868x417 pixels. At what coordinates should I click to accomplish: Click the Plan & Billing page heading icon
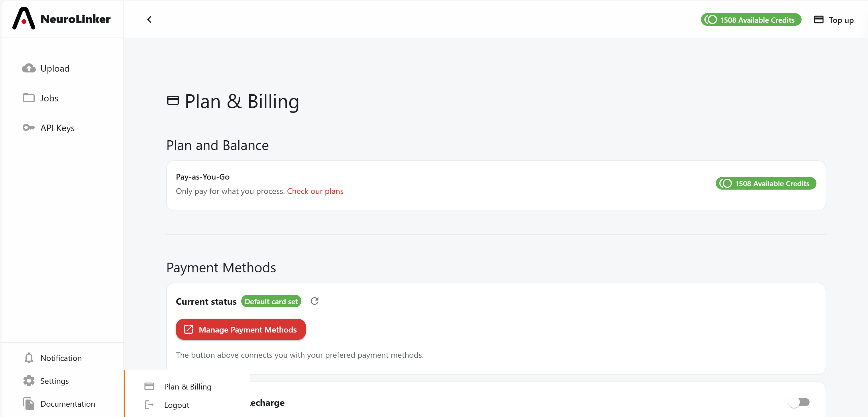pos(173,100)
